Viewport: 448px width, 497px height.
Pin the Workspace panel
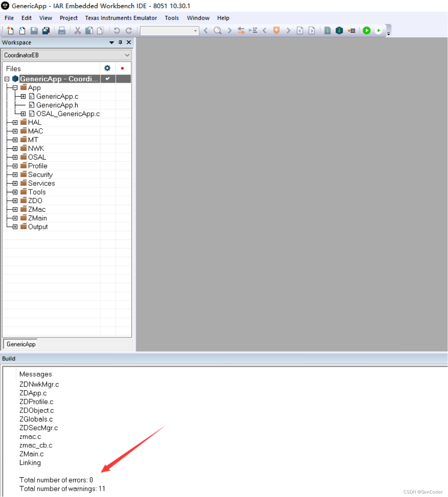pyautogui.click(x=120, y=42)
